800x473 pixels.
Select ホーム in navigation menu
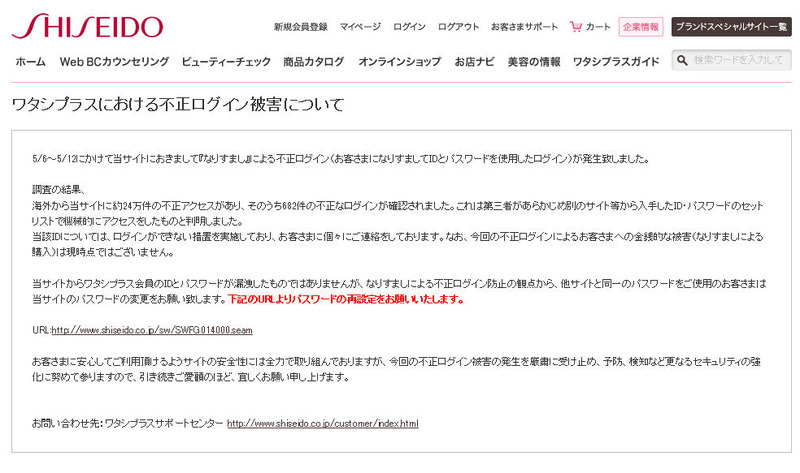(30, 62)
